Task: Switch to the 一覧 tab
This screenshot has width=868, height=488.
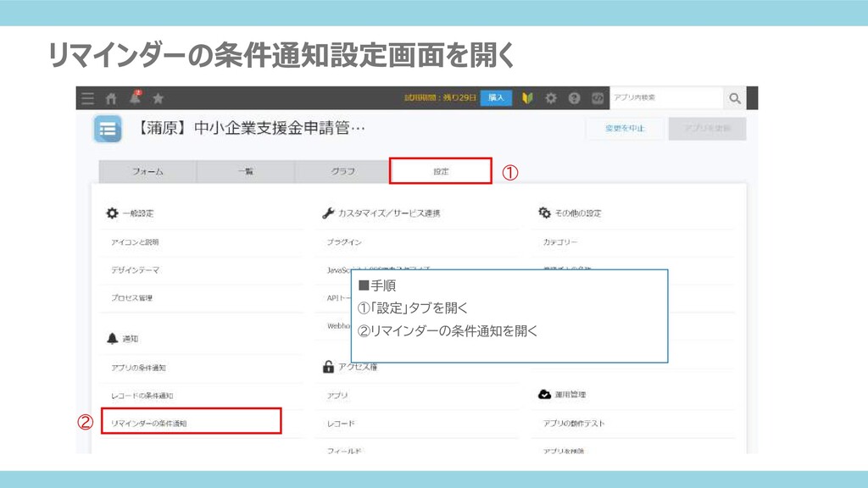Action: point(246,171)
